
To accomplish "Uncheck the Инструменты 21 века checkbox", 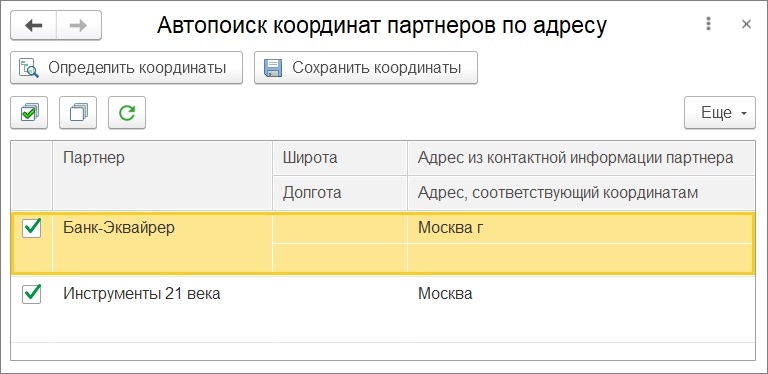I will [x=32, y=294].
